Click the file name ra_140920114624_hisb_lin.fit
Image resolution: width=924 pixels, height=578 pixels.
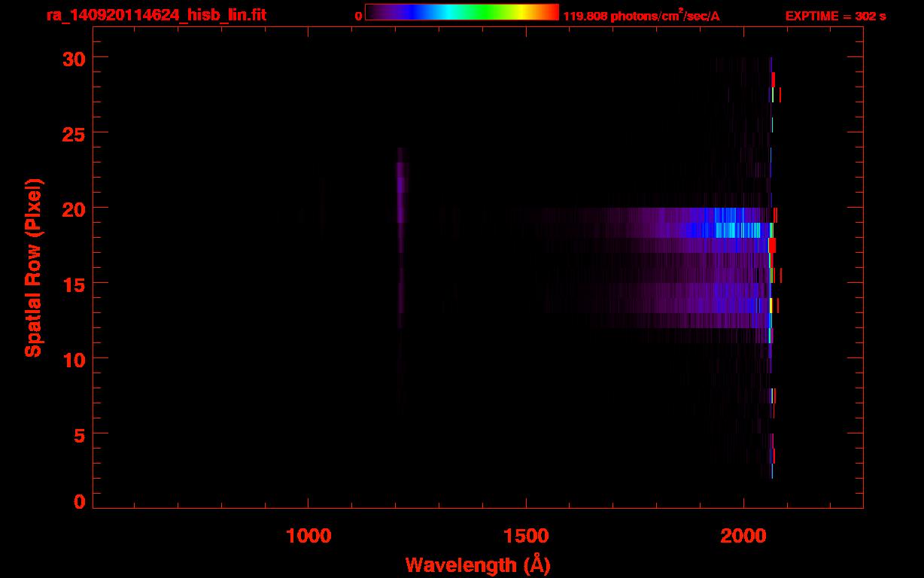tap(156, 15)
